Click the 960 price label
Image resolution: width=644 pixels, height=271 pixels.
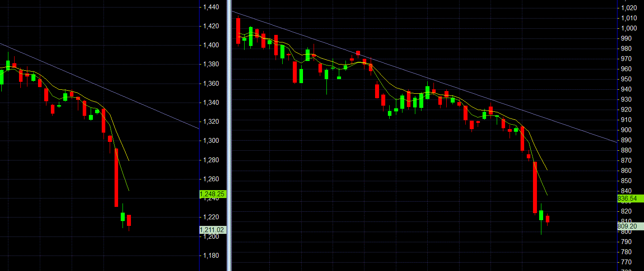tap(627, 69)
